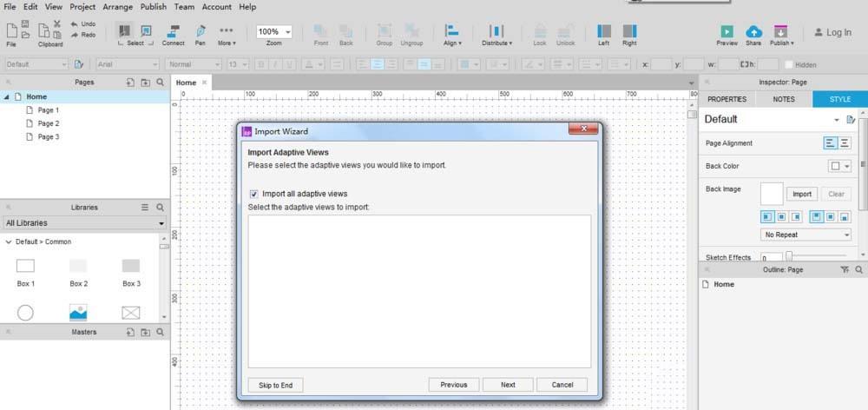Toggle the Hidden checkbox
This screenshot has width=868, height=410.
tap(789, 64)
